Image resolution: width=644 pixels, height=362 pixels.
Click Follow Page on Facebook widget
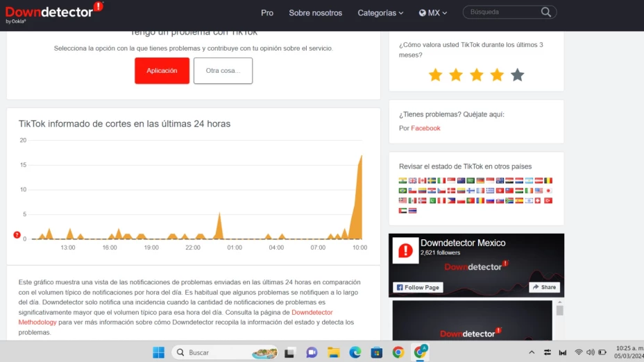pyautogui.click(x=418, y=287)
